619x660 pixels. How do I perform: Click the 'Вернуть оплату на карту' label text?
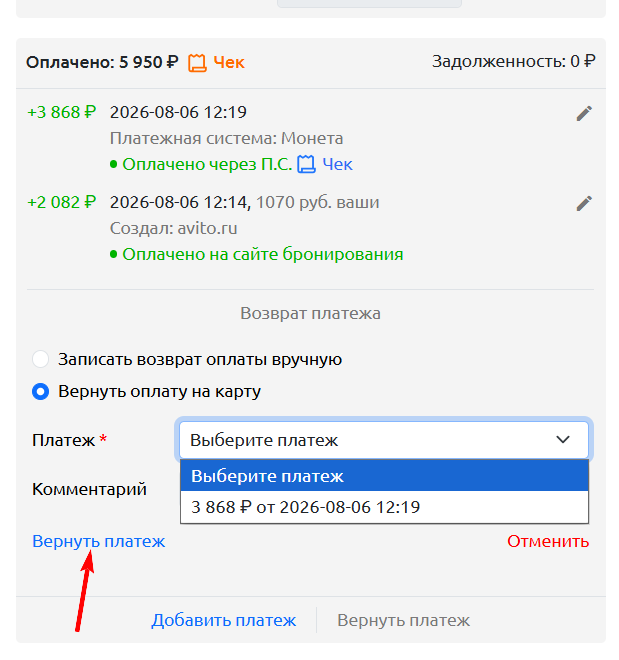coord(159,391)
